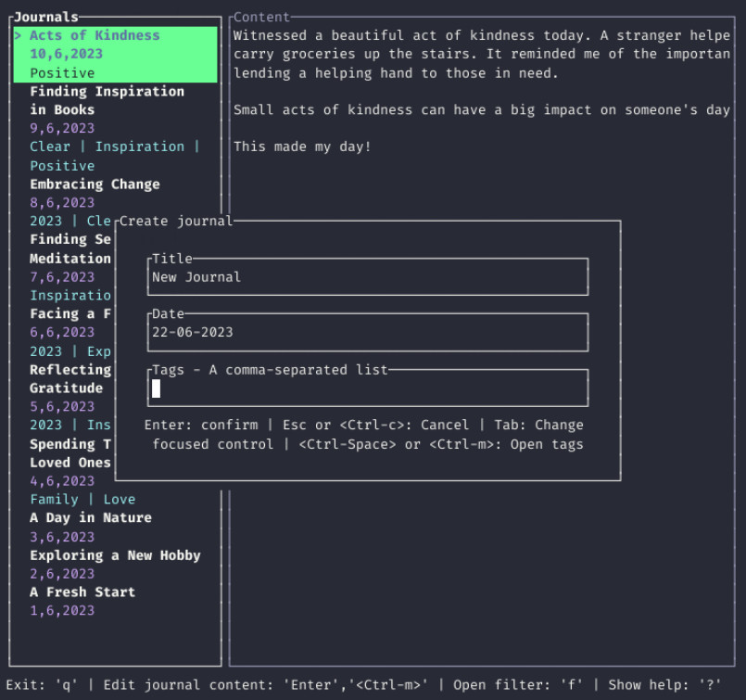
Task: Click the 'Clear | Inspiration |' tags line
Action: 114,146
